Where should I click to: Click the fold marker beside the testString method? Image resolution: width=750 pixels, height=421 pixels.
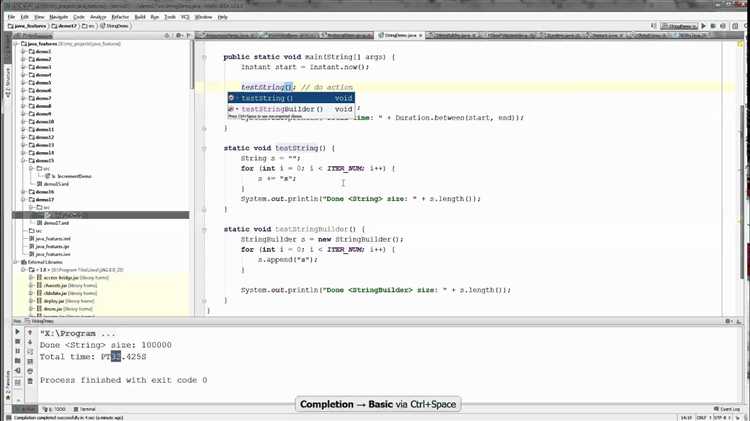[x=204, y=148]
